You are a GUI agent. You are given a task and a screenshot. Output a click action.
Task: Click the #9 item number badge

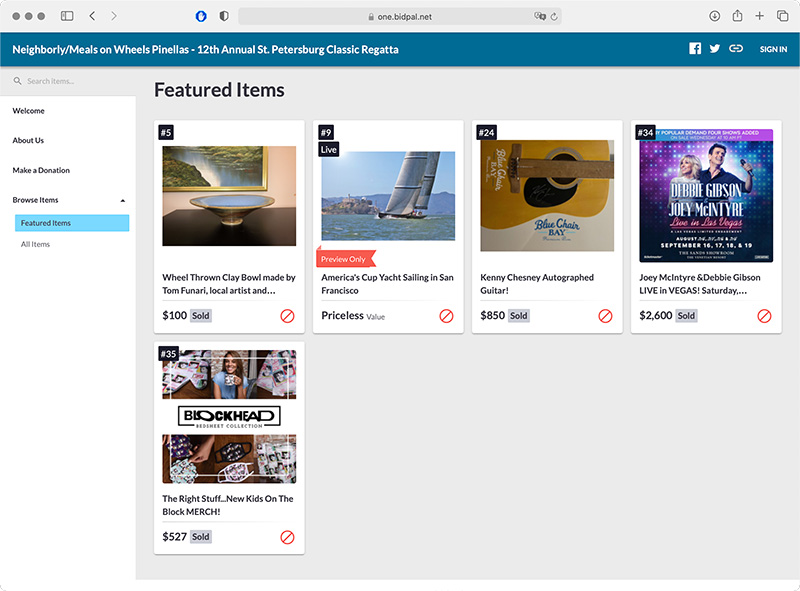click(326, 133)
